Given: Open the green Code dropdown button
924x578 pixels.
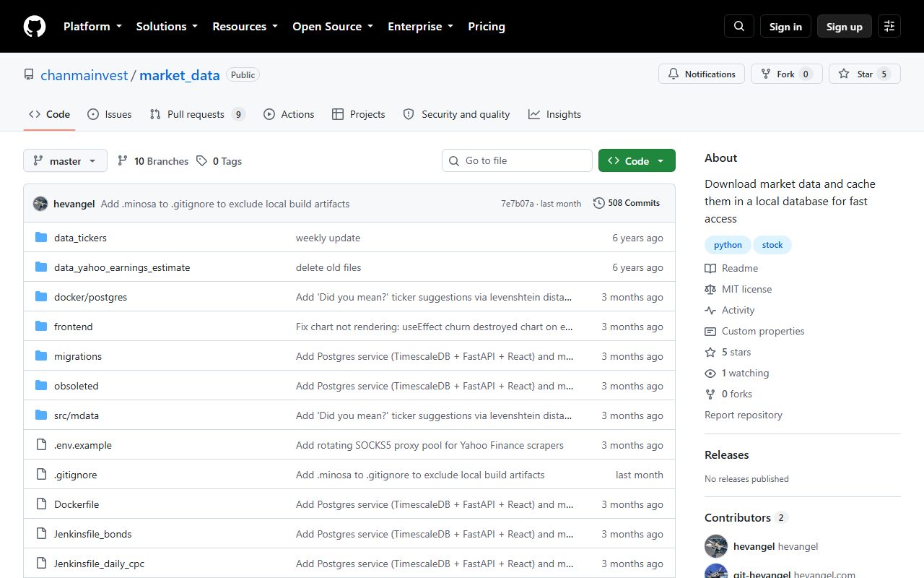Looking at the screenshot, I should coord(637,161).
